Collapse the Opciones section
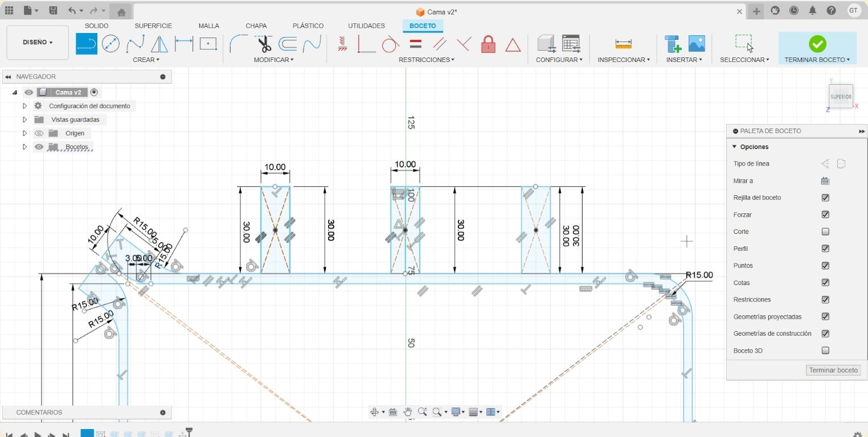868x437 pixels. click(735, 147)
